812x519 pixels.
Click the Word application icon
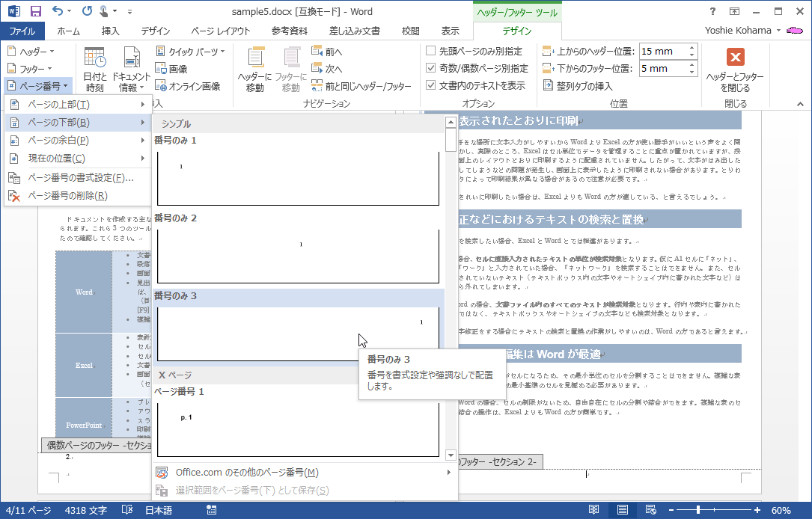point(13,11)
